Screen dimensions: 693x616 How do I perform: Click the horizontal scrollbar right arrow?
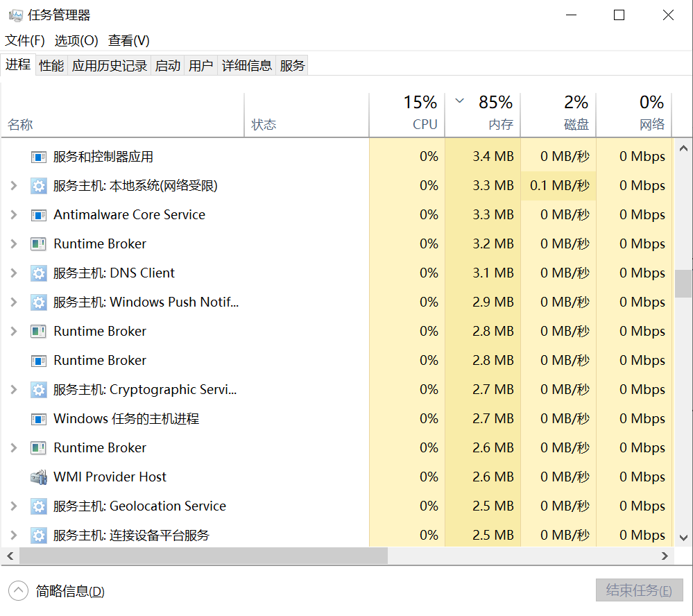tap(665, 556)
